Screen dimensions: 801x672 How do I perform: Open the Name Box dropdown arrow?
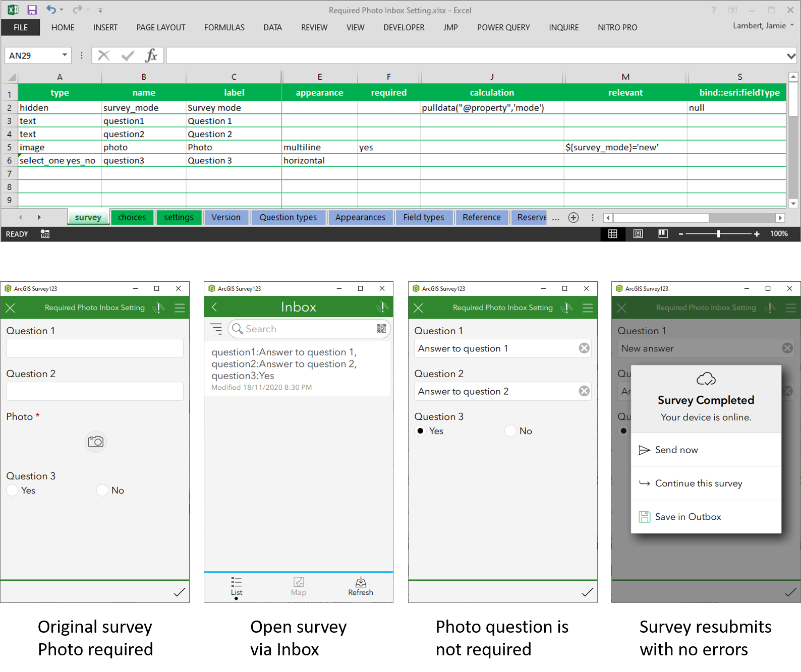(65, 55)
